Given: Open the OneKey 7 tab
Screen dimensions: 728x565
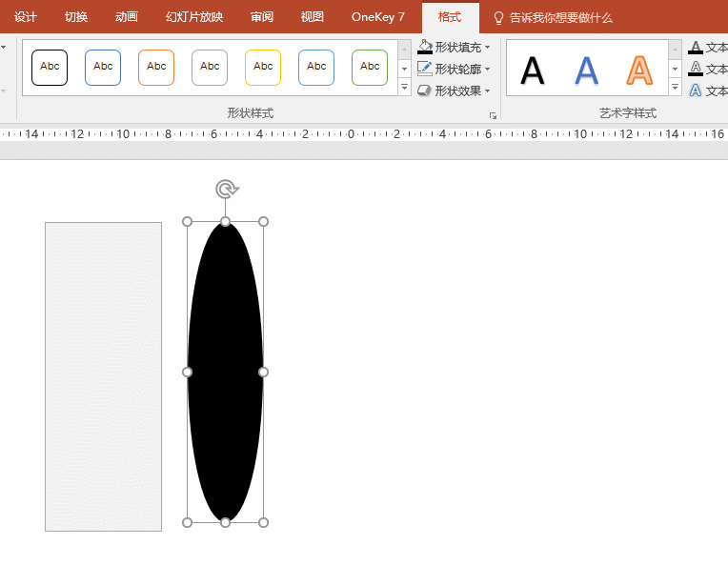Looking at the screenshot, I should click(x=377, y=17).
